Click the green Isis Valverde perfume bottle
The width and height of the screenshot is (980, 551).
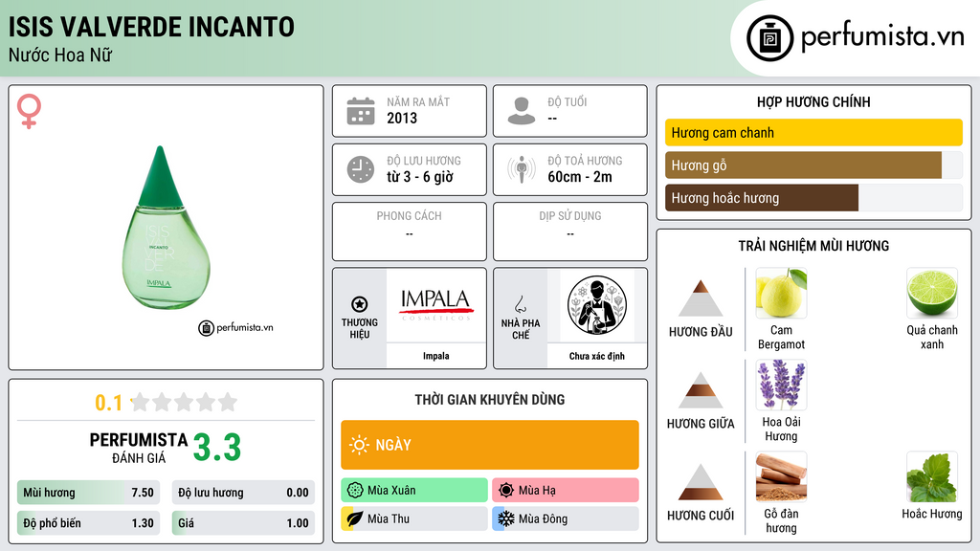click(165, 228)
